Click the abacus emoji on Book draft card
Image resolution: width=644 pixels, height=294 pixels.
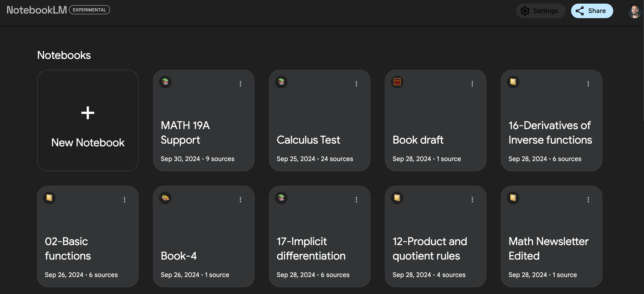tap(397, 82)
